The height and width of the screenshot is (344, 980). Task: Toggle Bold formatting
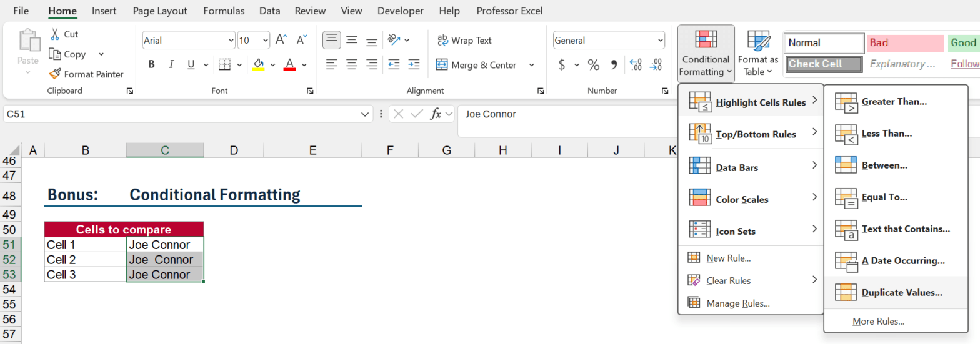[x=151, y=65]
